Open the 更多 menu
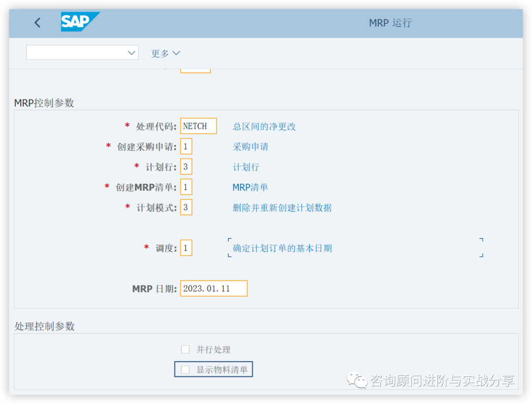This screenshot has height=404, width=532. click(160, 53)
